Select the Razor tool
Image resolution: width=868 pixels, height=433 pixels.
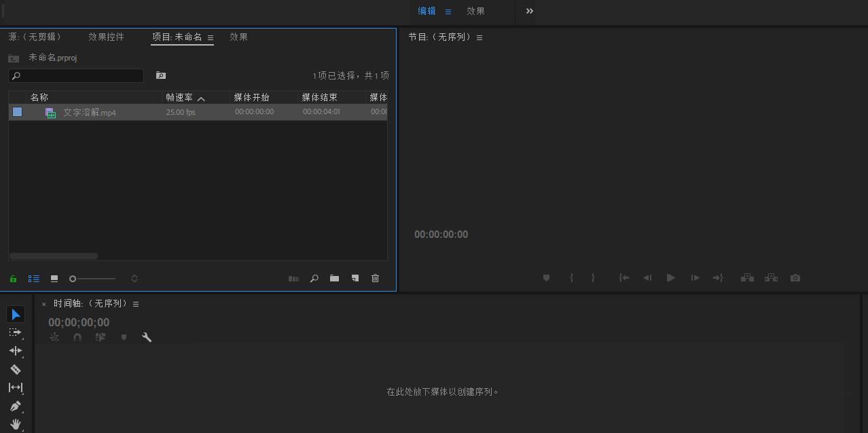pyautogui.click(x=15, y=369)
